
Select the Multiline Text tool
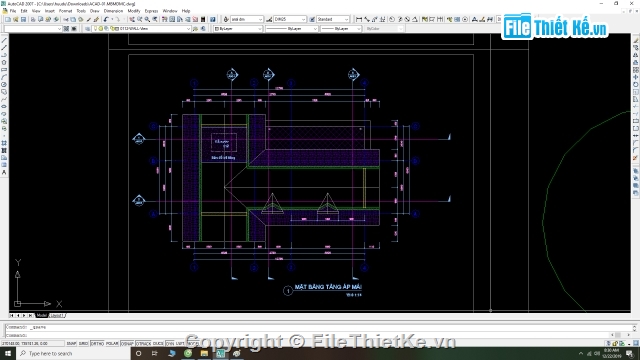pos(4,173)
